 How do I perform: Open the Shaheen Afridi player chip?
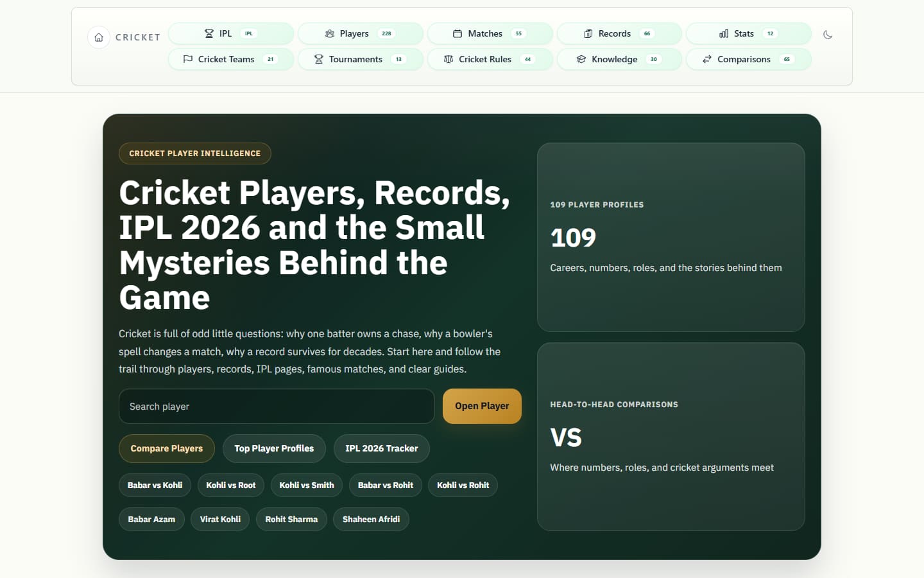coord(371,519)
